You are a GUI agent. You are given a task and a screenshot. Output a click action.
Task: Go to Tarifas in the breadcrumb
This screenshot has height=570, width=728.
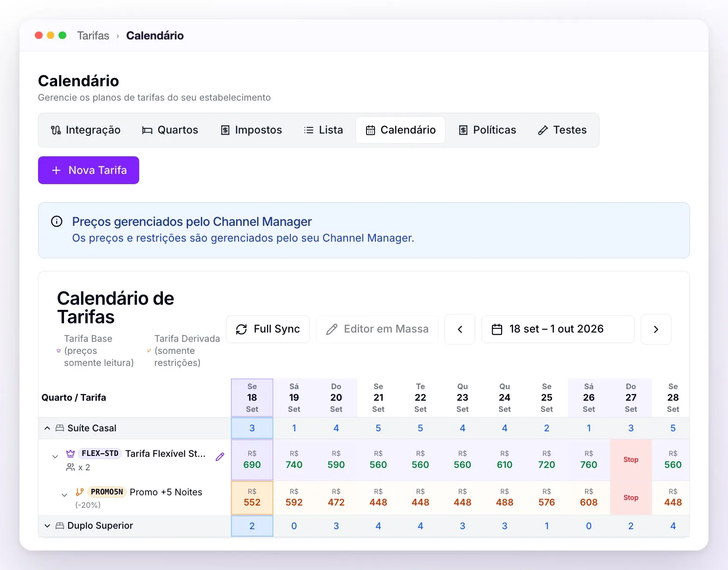coord(93,36)
